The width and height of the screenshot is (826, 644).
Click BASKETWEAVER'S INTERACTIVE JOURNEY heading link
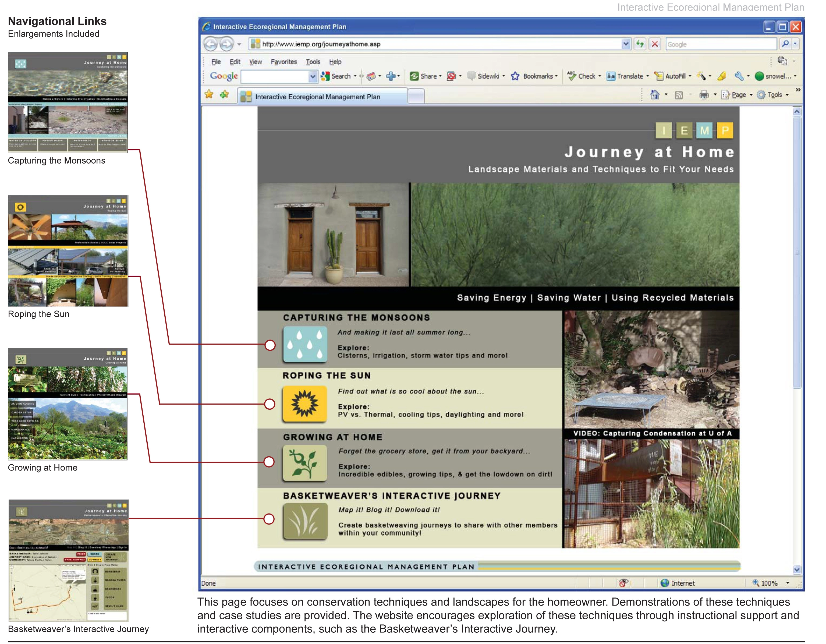[392, 496]
